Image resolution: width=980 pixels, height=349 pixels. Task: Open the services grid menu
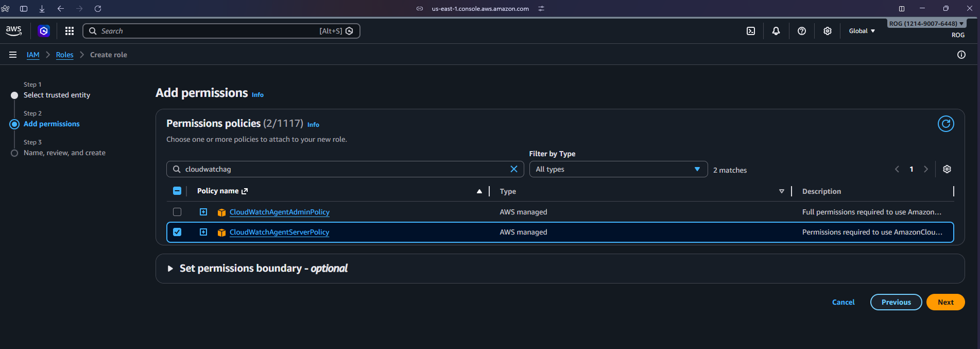click(x=70, y=31)
